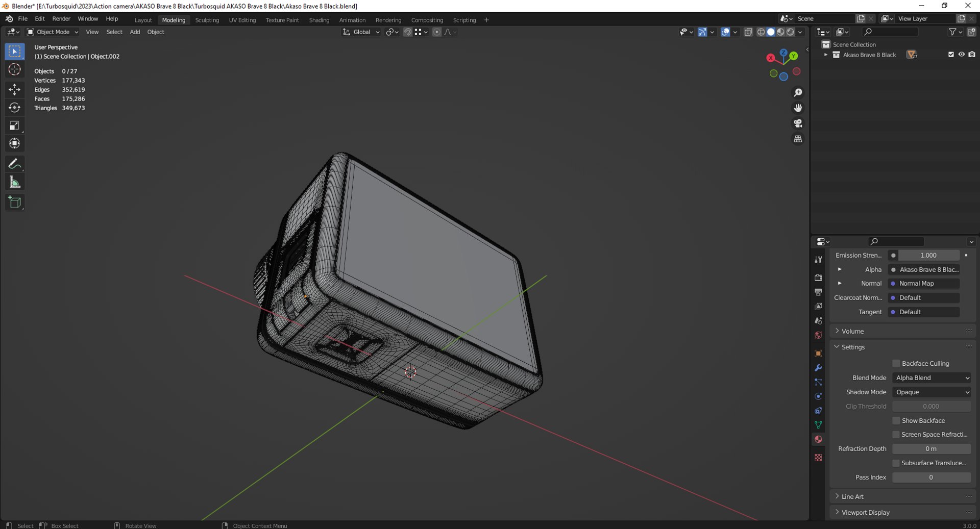Open the Blend Mode dropdown
The height and width of the screenshot is (529, 980).
coord(932,377)
